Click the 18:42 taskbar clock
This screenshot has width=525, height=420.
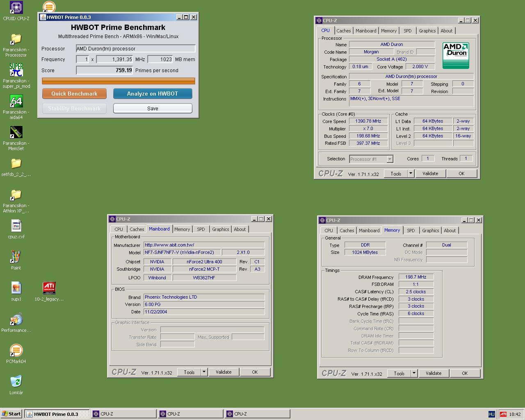click(515, 414)
